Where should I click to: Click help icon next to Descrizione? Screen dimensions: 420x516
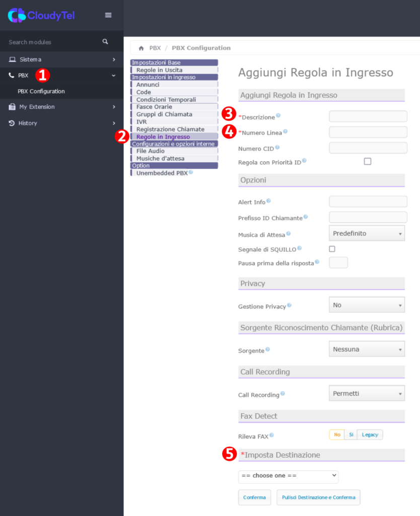(278, 116)
